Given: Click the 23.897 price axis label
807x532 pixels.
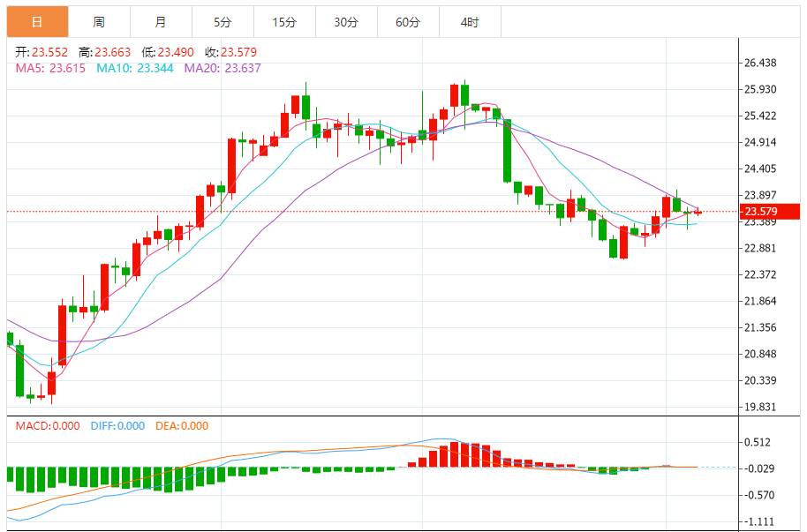Looking at the screenshot, I should (x=761, y=195).
